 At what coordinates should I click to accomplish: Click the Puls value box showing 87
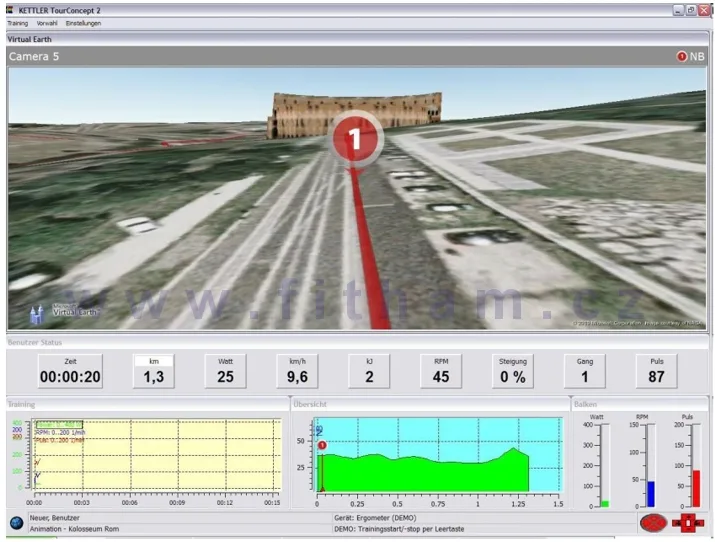point(656,371)
